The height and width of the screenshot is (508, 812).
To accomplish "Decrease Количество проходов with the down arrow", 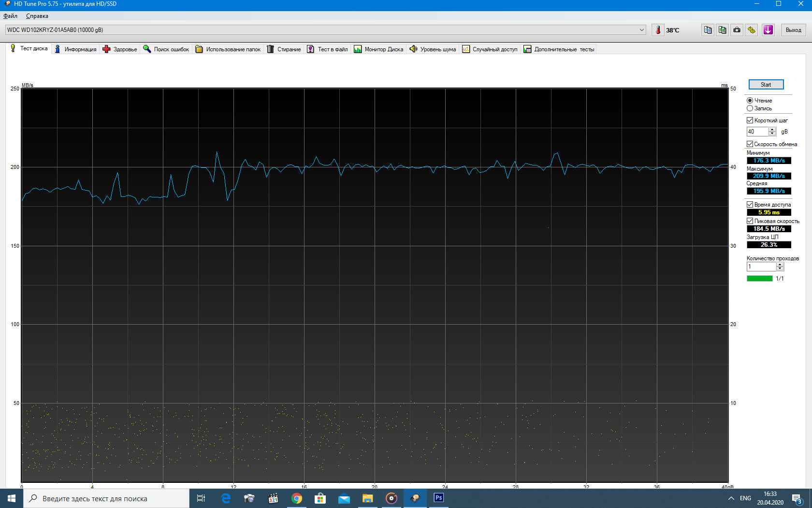I will click(x=780, y=269).
